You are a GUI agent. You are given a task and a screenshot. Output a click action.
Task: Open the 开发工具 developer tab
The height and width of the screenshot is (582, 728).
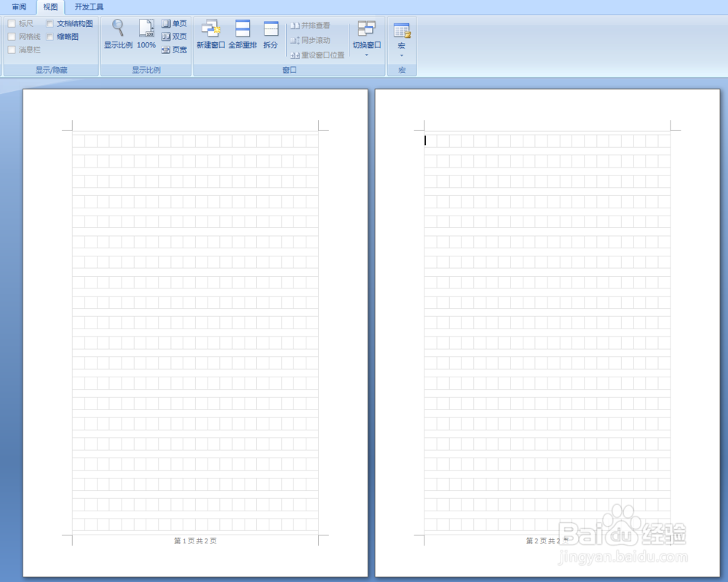(x=89, y=7)
